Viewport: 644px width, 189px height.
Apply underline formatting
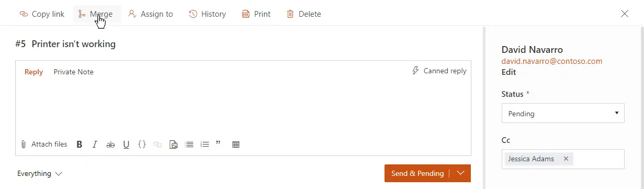pos(126,144)
